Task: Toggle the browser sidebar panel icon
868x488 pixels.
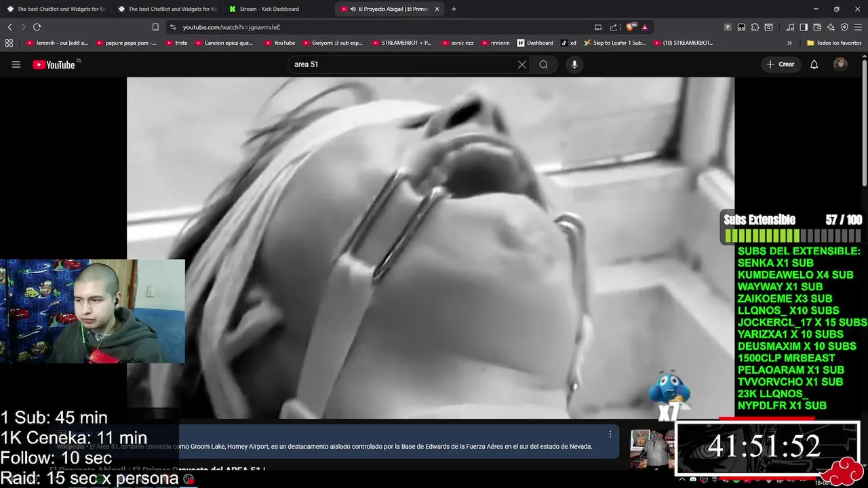Action: (x=804, y=27)
